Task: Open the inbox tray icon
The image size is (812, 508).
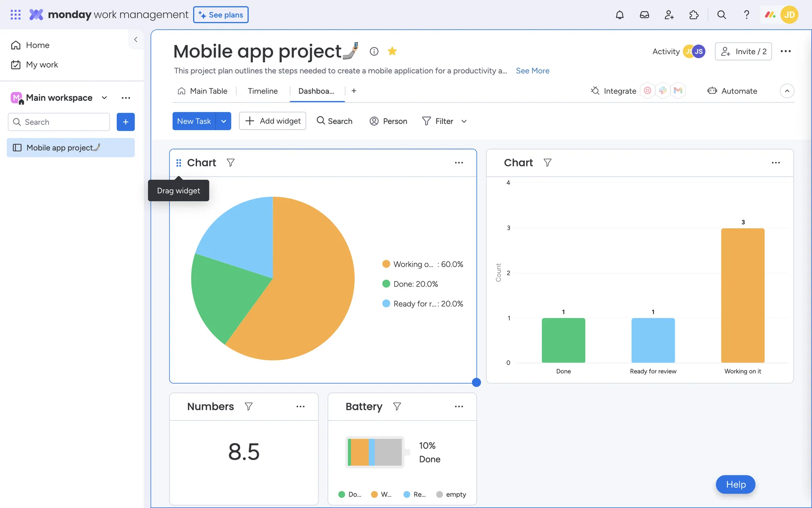Action: point(644,15)
